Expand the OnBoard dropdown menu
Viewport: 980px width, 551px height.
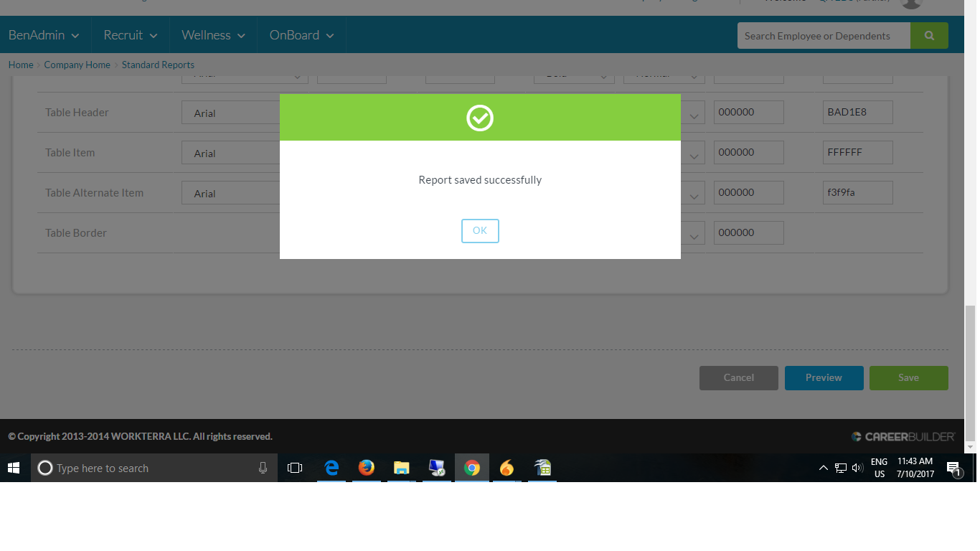(x=301, y=35)
